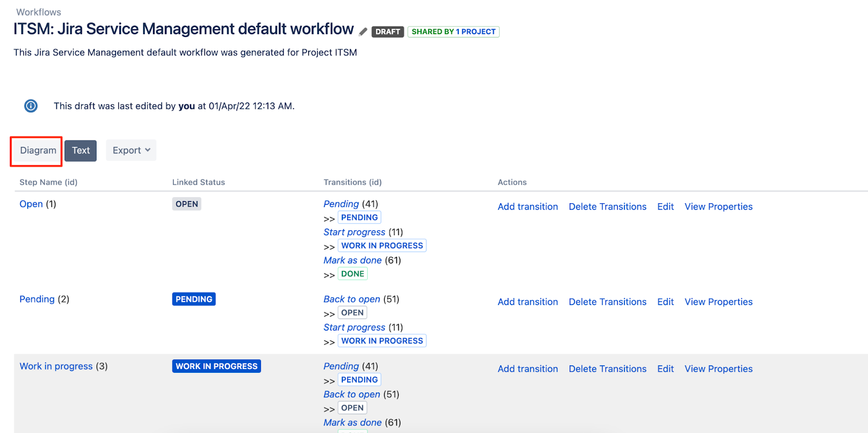Open the Work in progress step link
The image size is (868, 433).
[56, 366]
